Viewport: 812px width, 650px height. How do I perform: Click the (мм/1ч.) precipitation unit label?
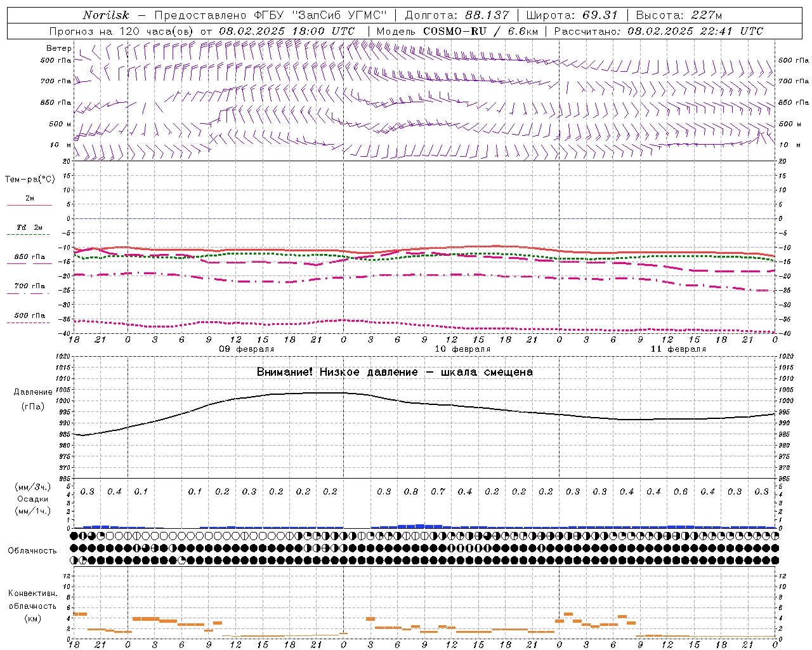pyautogui.click(x=33, y=511)
